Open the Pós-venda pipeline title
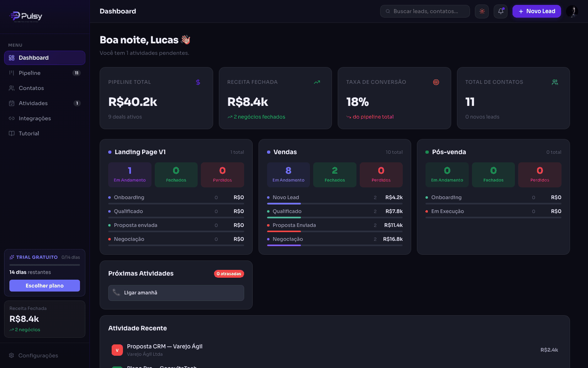This screenshot has width=588, height=368. pos(449,152)
